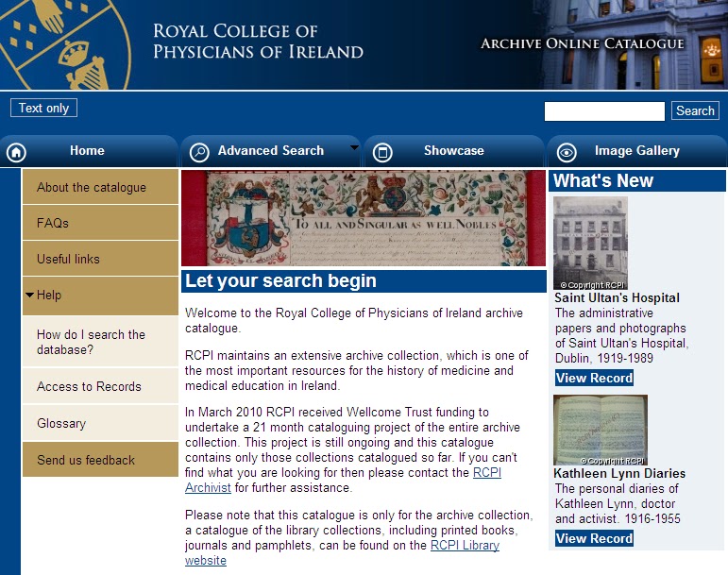Click the Image Gallery eye icon
Viewport: 728px width, 575px height.
567,152
